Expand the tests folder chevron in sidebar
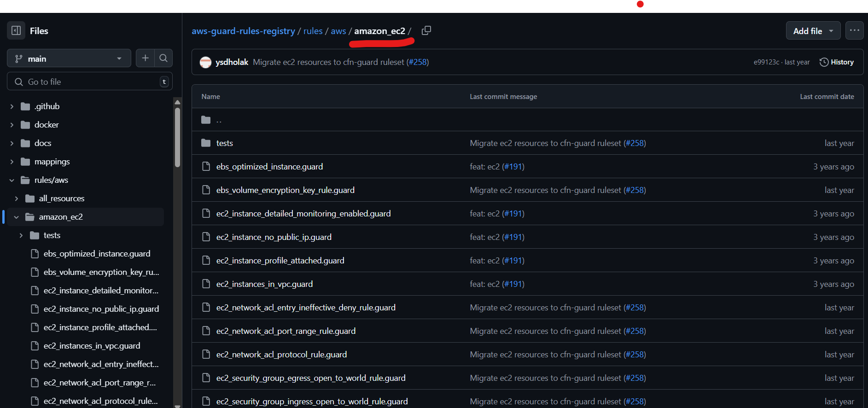Viewport: 868px width, 408px height. pos(21,235)
